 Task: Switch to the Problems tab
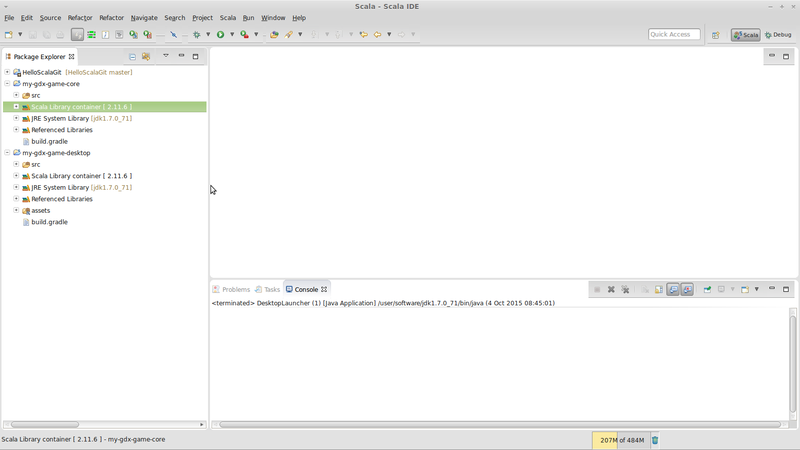[x=231, y=289]
